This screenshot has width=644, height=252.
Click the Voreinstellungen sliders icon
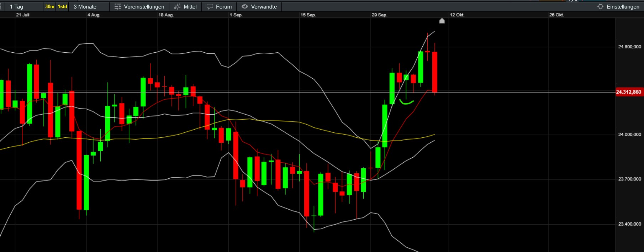click(x=118, y=6)
